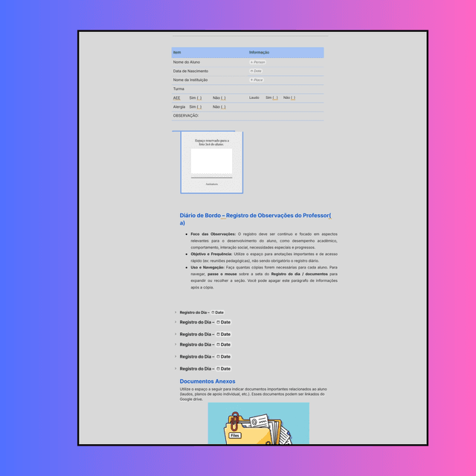Click the empty cell next to Turma
This screenshot has width=476, height=476.
coord(286,89)
